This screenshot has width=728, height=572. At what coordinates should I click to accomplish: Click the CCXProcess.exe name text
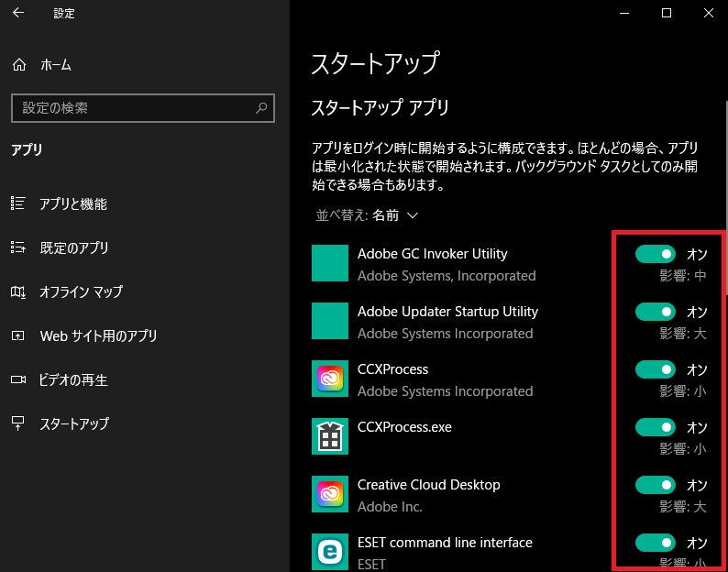click(x=404, y=426)
